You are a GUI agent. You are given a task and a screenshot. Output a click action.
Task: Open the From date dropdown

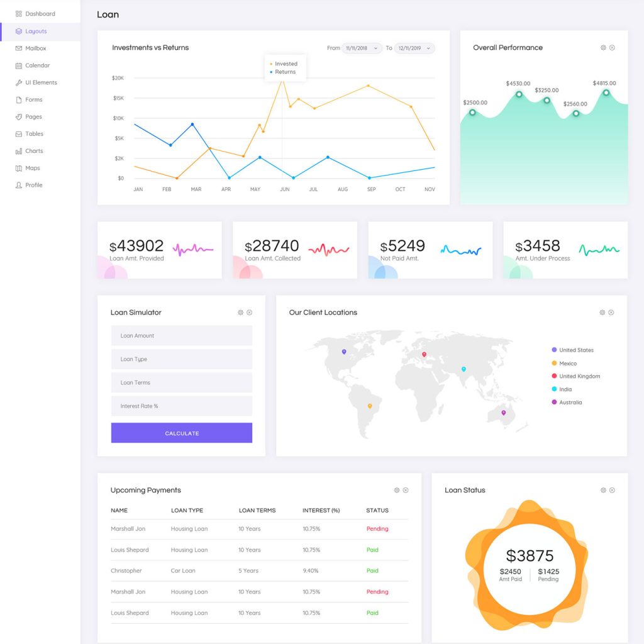(362, 48)
